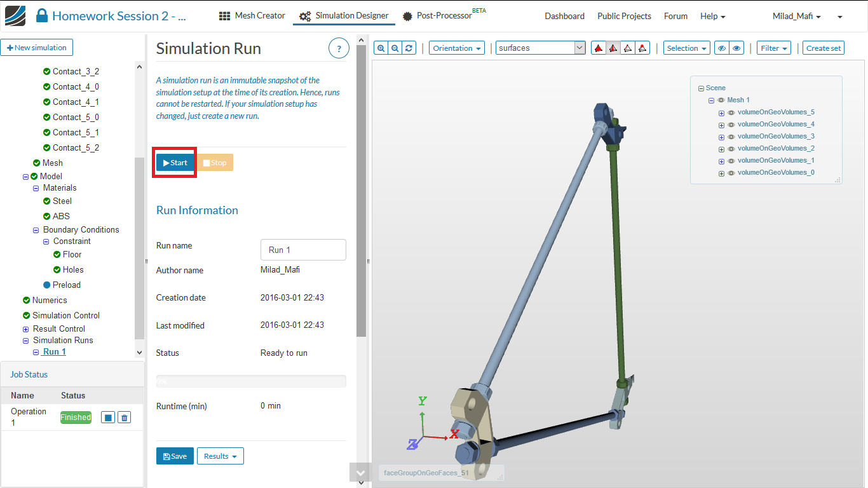Screen dimensions: 868x488
Task: Open the Dashboard page
Action: point(564,16)
